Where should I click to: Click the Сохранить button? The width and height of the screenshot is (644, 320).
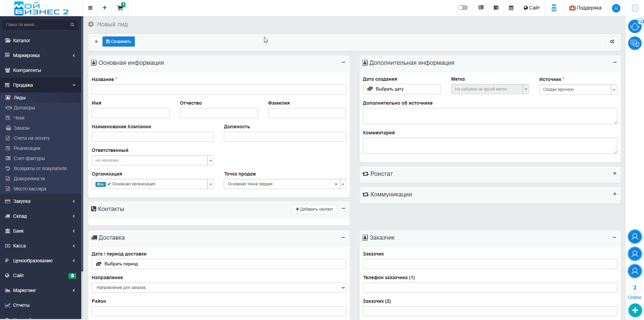pos(119,42)
